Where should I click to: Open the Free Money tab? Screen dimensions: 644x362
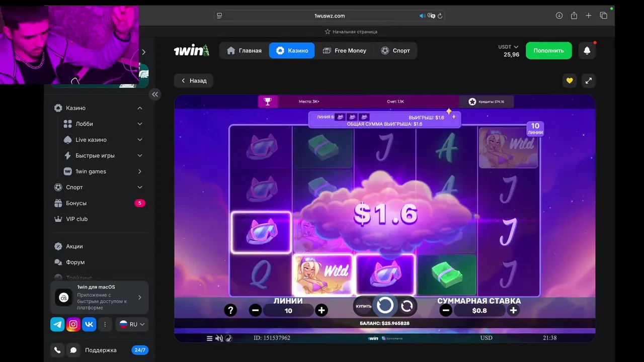pos(345,51)
